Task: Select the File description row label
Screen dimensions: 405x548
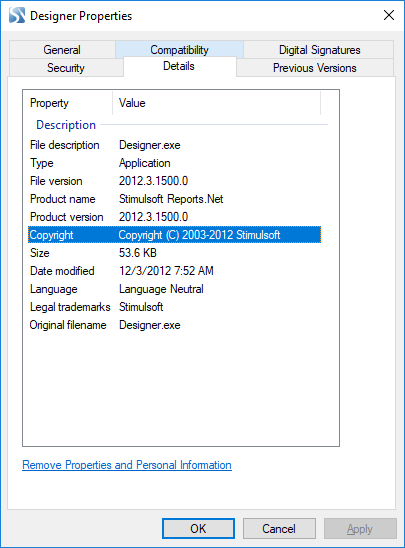Action: click(x=65, y=145)
